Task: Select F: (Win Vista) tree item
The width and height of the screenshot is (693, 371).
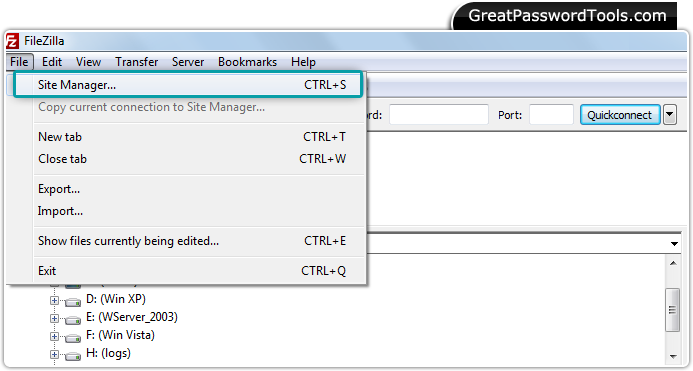Action: click(120, 335)
